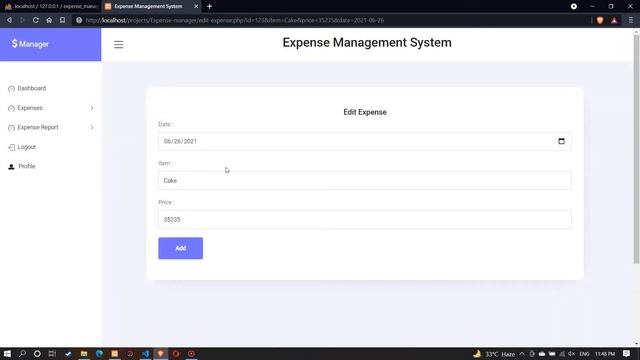Open Windows taskbar search
The width and height of the screenshot is (640, 360).
[x=22, y=353]
